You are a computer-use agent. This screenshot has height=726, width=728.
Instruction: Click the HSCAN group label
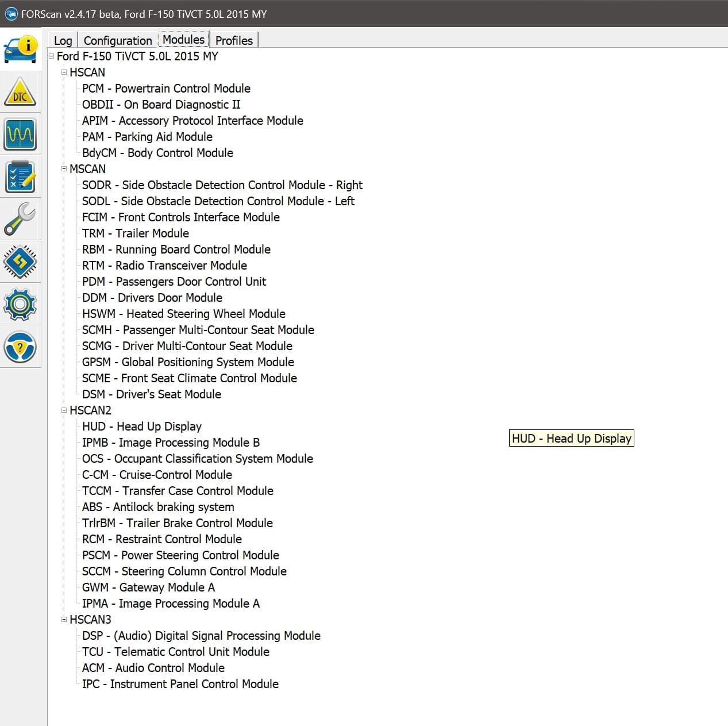pos(87,72)
